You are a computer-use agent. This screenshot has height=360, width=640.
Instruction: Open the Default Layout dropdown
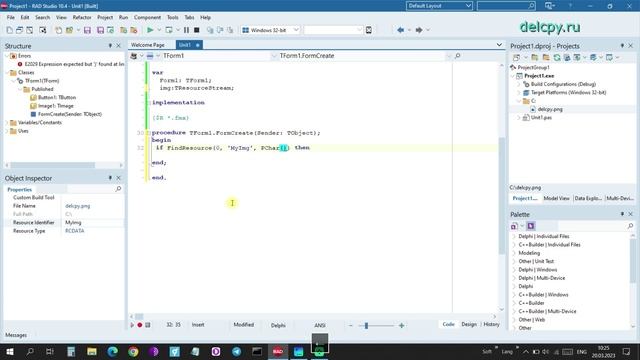tap(468, 6)
